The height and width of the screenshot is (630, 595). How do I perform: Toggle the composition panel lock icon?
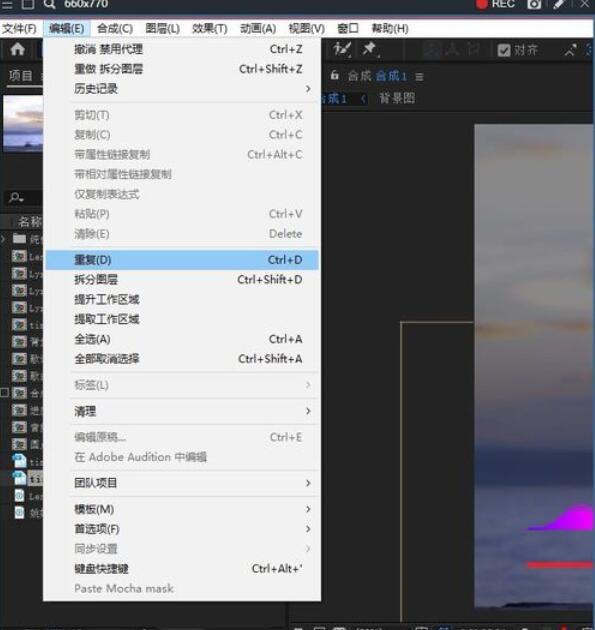tap(334, 75)
